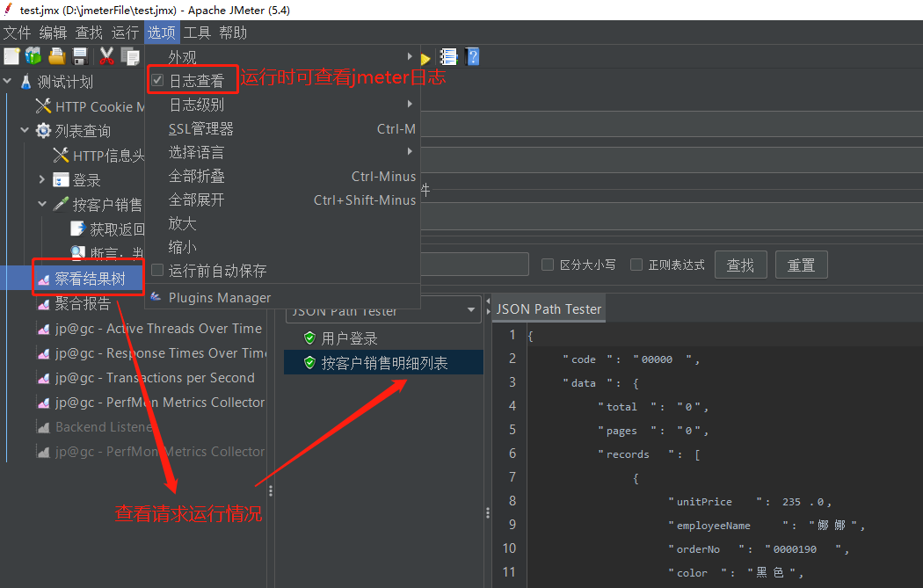The width and height of the screenshot is (923, 588).
Task: Open the 查找 menu in the menu bar
Action: click(x=89, y=33)
